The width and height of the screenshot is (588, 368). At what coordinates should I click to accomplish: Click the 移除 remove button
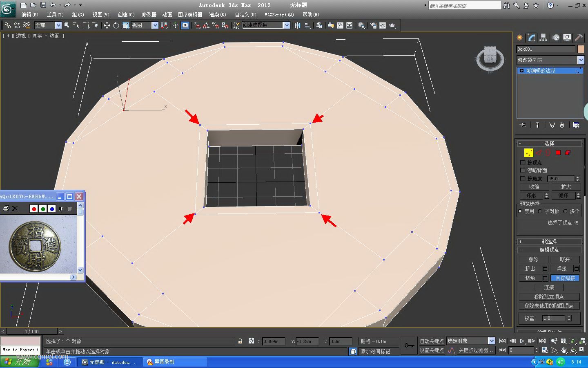(533, 260)
